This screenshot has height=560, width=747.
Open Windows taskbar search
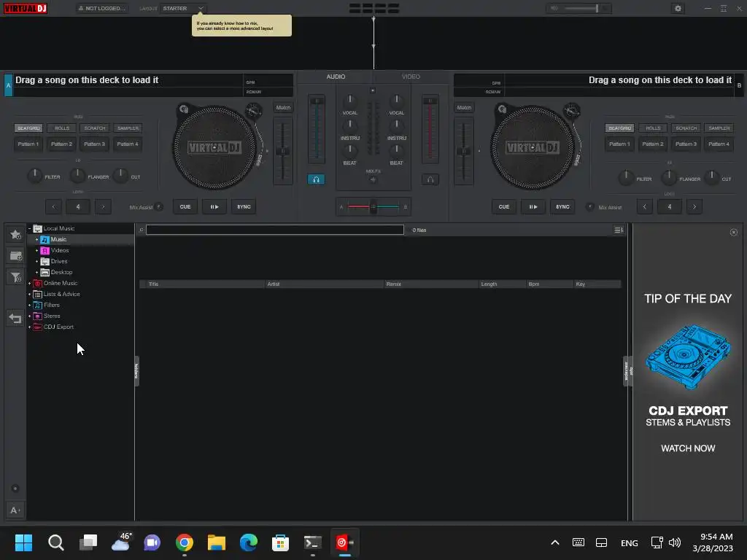pyautogui.click(x=55, y=542)
